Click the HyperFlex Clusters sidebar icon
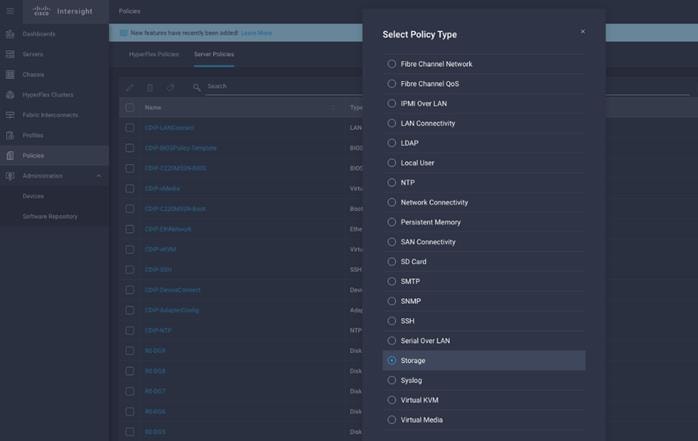Viewport: 698px width, 441px height. tap(10, 95)
